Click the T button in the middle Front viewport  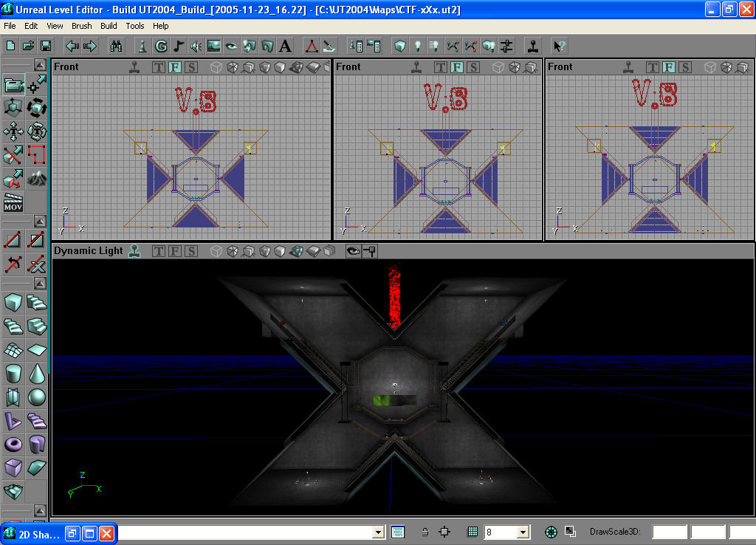(x=441, y=66)
